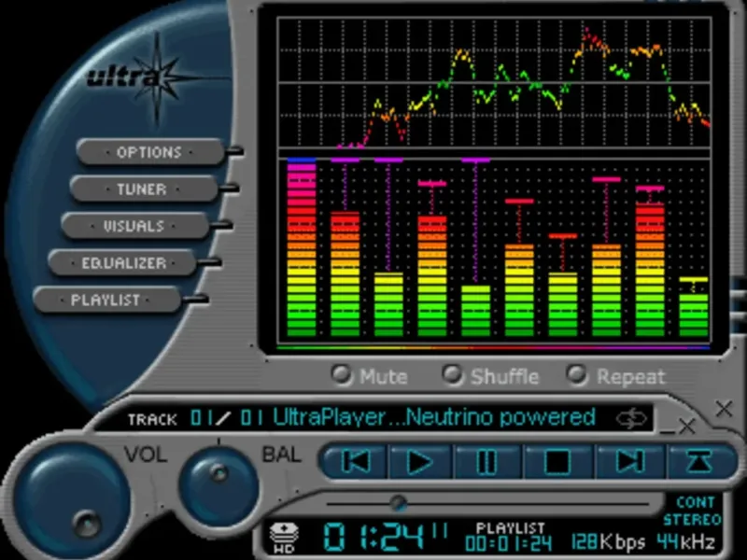
Task: Click the PLAYLIST 00:01:24 time readout
Action: [509, 538]
